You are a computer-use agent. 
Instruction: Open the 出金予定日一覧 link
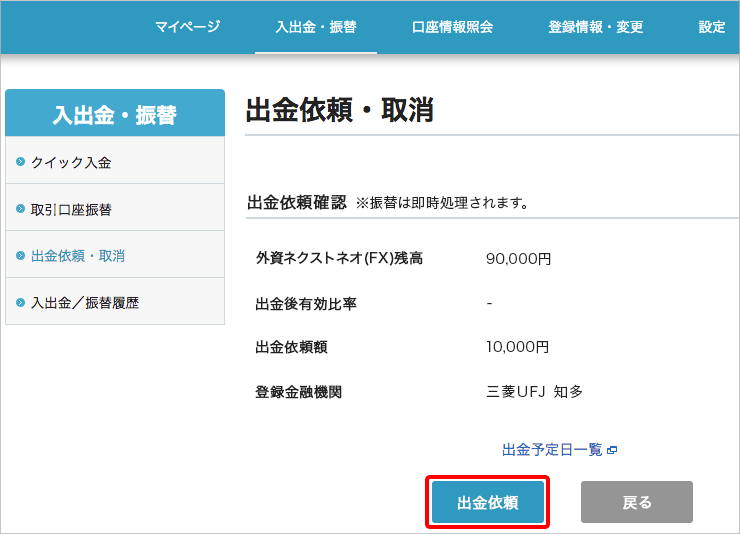pos(552,451)
